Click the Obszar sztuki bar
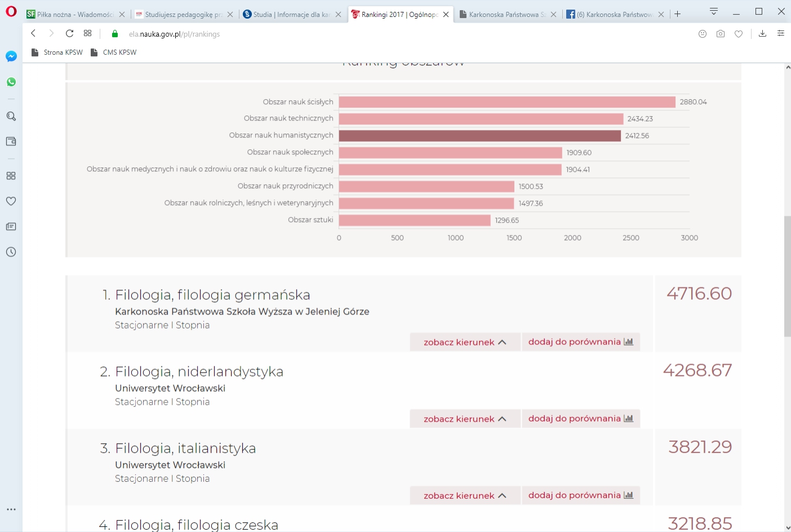 [x=415, y=220]
